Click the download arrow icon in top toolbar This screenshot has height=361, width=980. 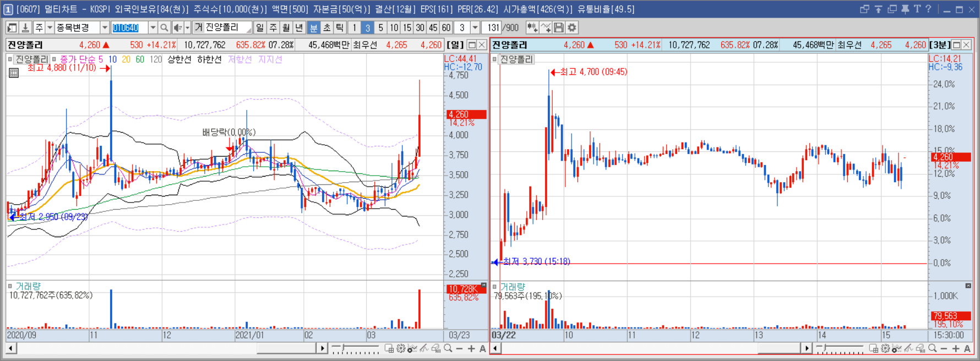click(25, 28)
